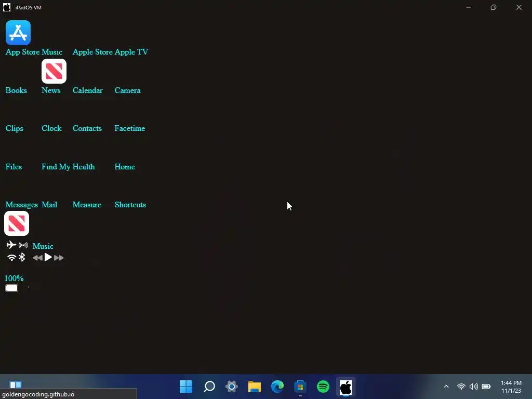Play the music track
This screenshot has width=532, height=399.
(48, 258)
